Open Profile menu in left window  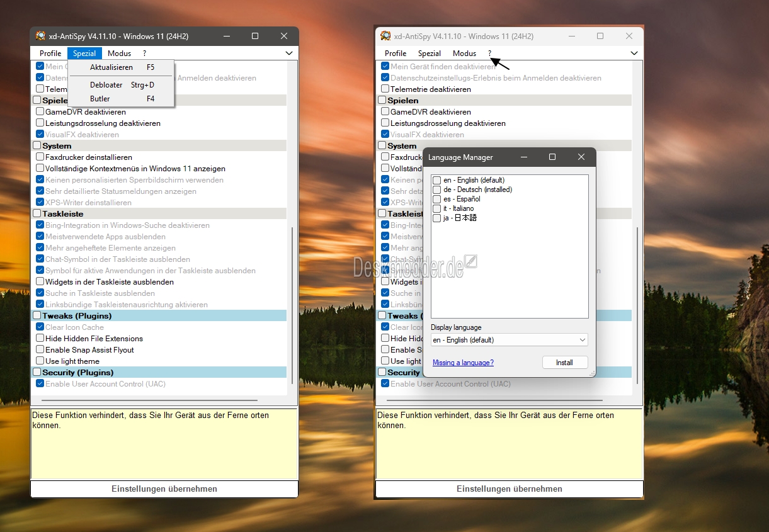50,54
